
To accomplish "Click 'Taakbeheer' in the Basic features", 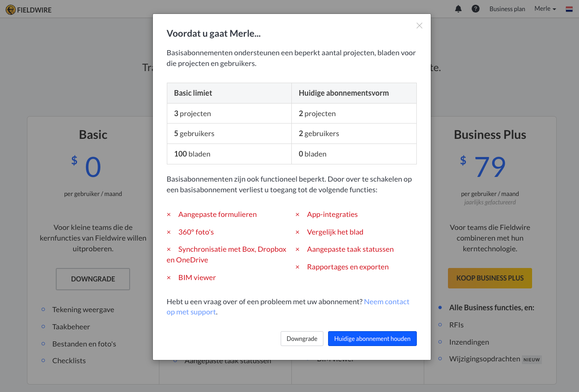I will [x=71, y=327].
